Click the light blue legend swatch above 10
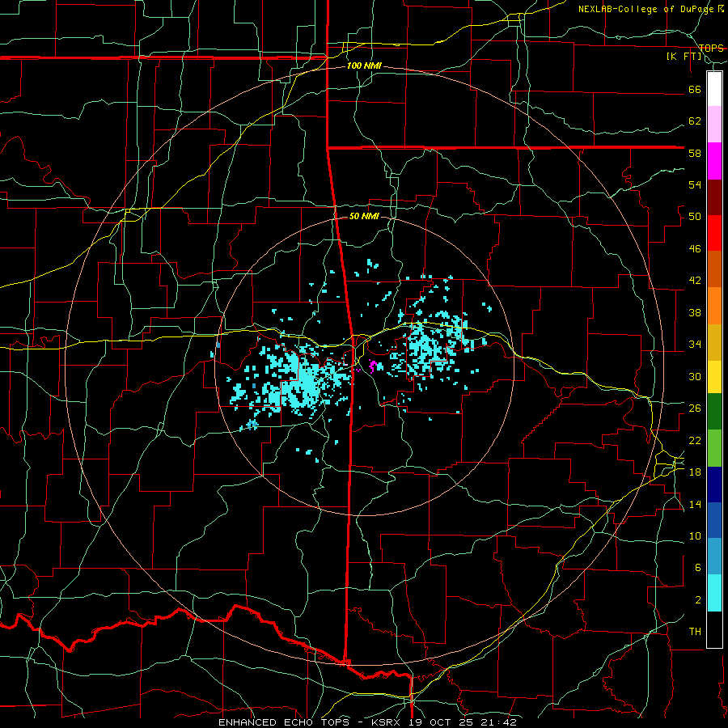The image size is (728, 728). [x=714, y=557]
